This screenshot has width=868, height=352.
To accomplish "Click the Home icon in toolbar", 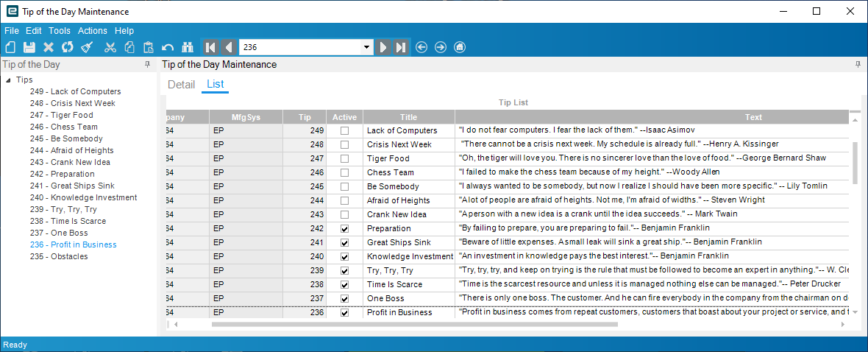I will point(459,47).
